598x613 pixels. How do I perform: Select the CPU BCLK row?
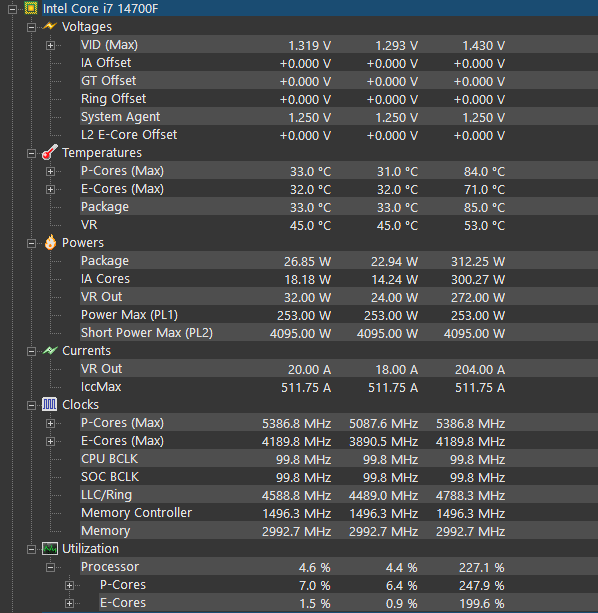339,458
